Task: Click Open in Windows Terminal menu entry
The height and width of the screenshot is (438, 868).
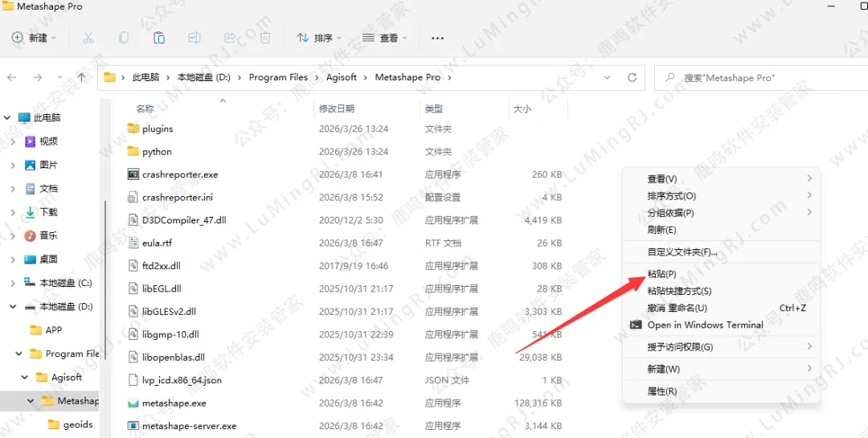Action: point(705,325)
